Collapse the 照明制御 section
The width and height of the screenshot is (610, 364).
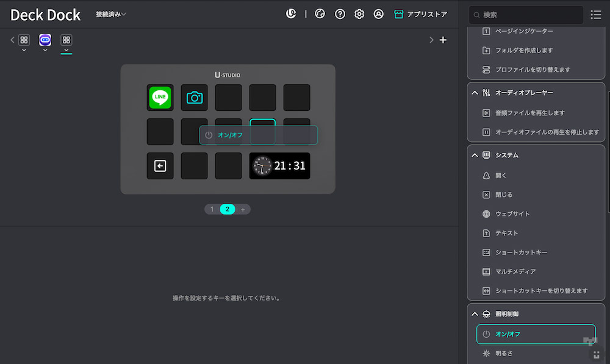[475, 314]
